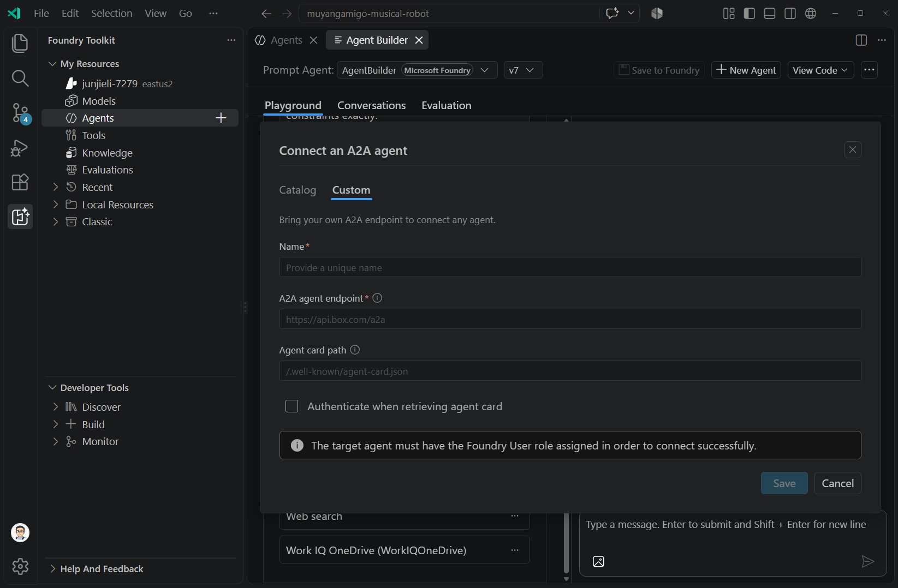Switch to the Catalog tab
Image resolution: width=898 pixels, height=588 pixels.
point(298,190)
